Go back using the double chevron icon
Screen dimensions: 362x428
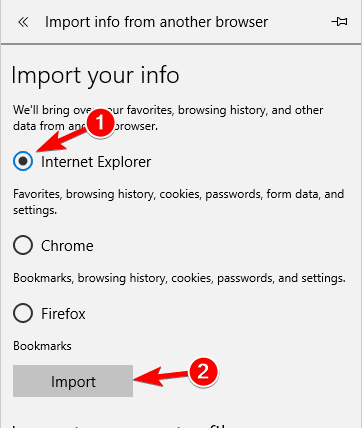[23, 22]
